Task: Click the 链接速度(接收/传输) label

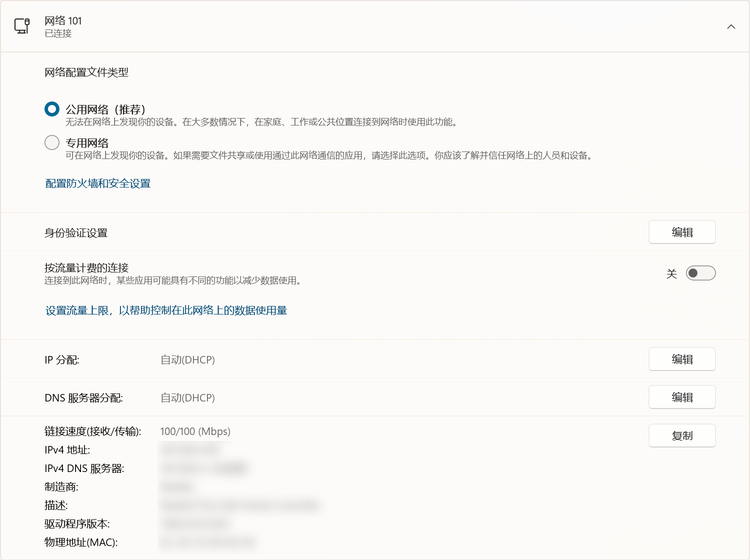Action: 93,431
